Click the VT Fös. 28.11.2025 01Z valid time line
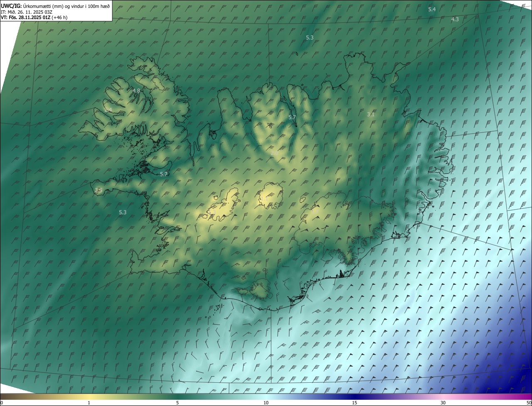 point(34,17)
